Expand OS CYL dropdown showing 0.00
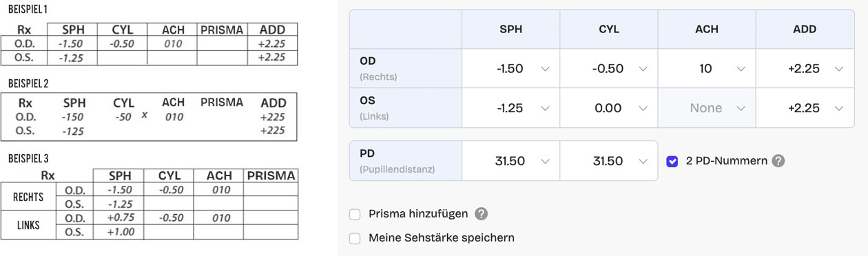868x256 pixels. tap(608, 108)
